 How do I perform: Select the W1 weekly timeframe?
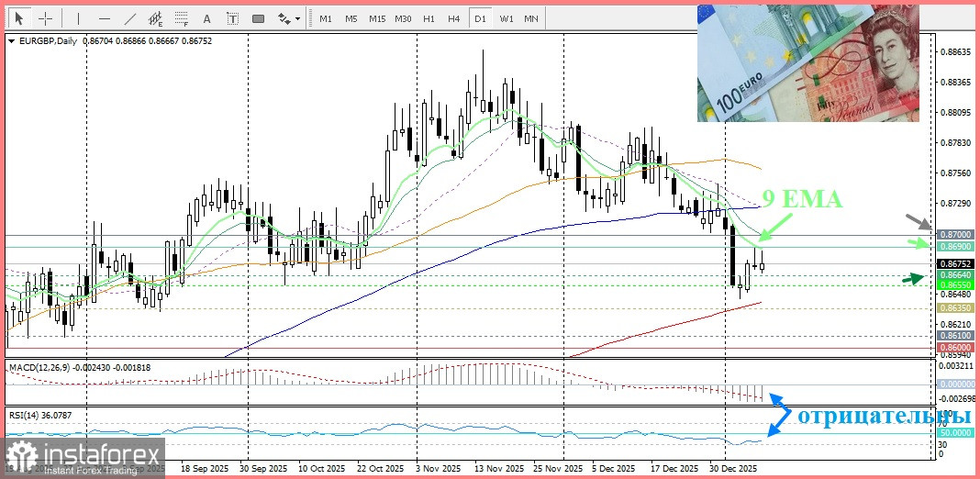pos(506,18)
